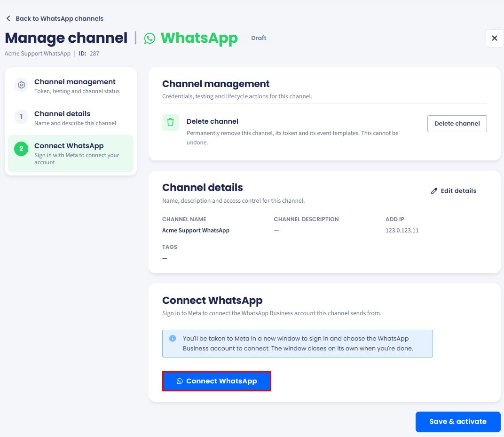The height and width of the screenshot is (437, 504).
Task: Open Channel details step in sidebar
Action: [71, 118]
